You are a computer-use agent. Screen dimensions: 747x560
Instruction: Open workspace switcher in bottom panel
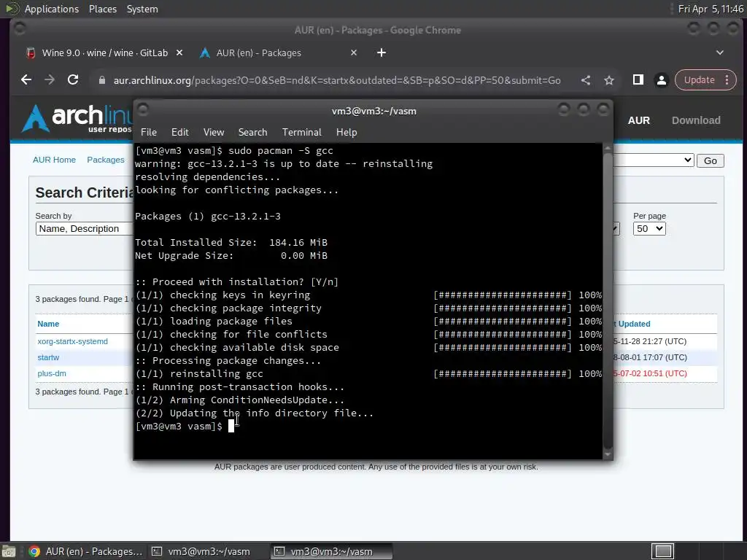pos(663,551)
